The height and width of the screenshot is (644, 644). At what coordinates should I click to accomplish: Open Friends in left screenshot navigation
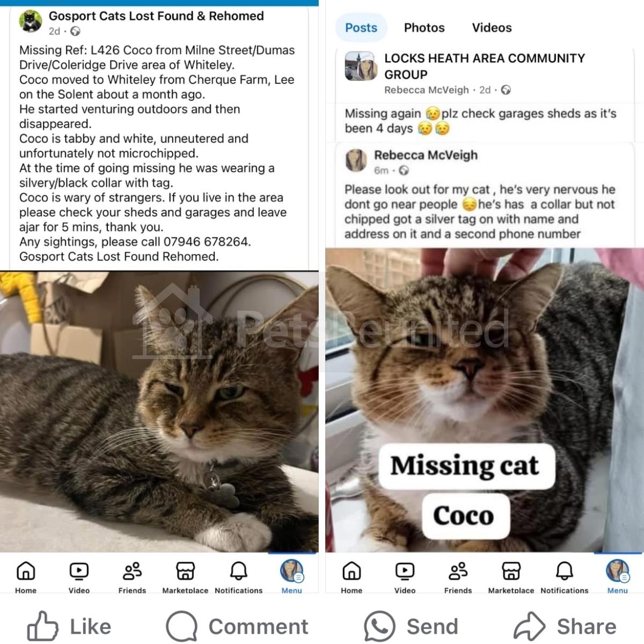pyautogui.click(x=132, y=577)
